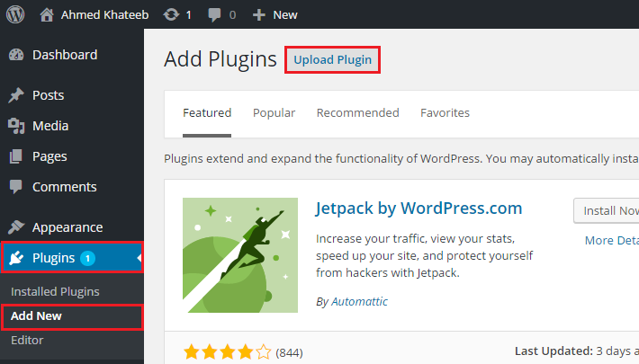Collapse the Plugins menu arrow

coord(139,258)
